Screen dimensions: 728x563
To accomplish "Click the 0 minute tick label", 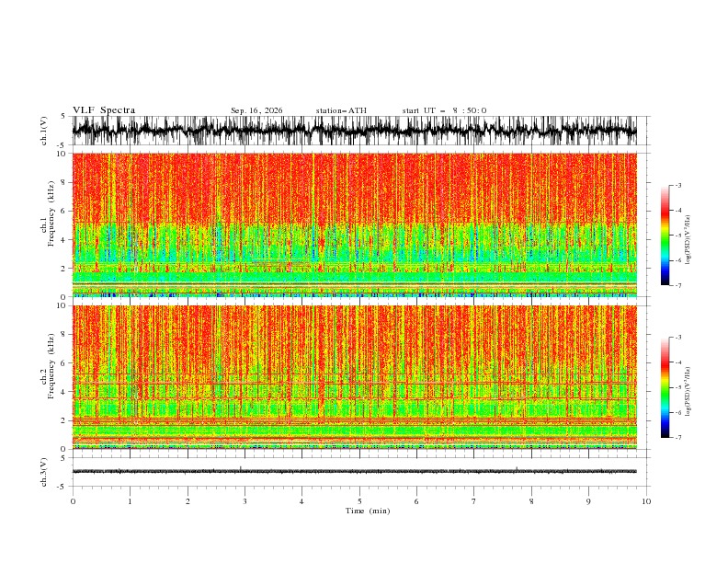I will [x=73, y=501].
